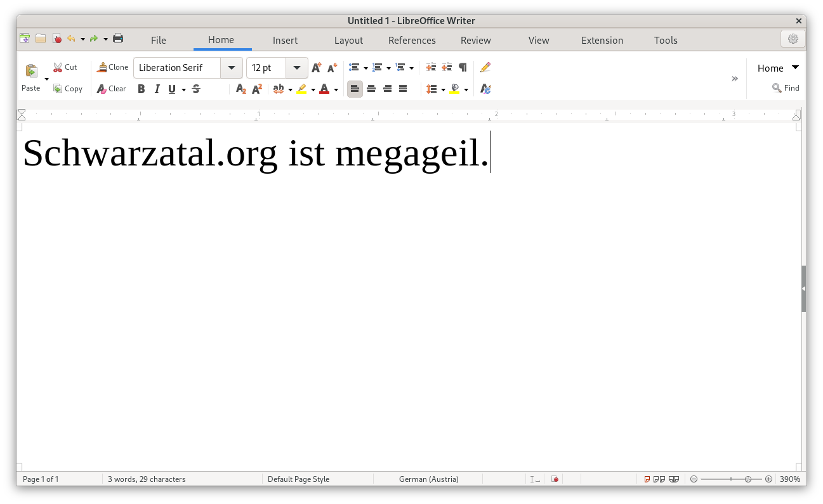Click the Find button
Image resolution: width=823 pixels, height=504 pixels.
point(786,88)
